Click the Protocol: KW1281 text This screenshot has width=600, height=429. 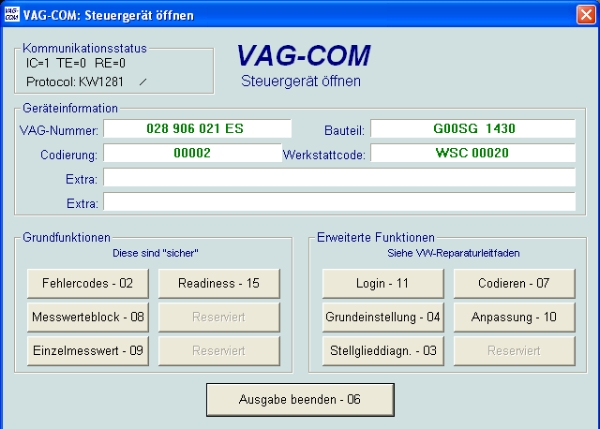click(x=75, y=82)
